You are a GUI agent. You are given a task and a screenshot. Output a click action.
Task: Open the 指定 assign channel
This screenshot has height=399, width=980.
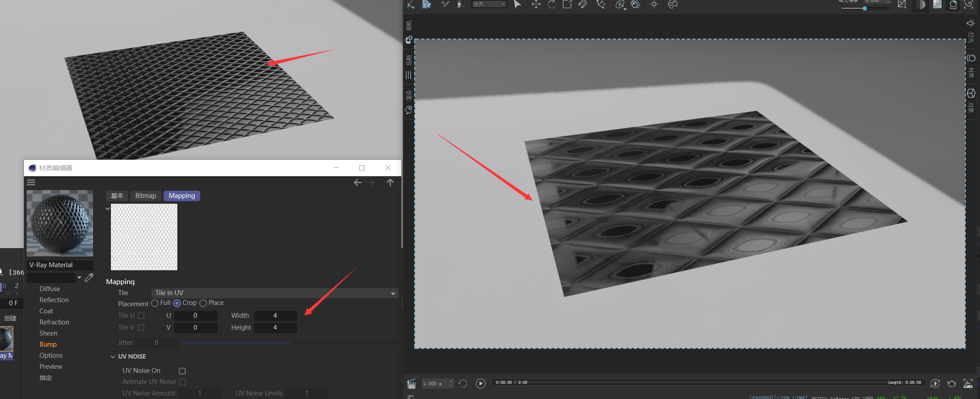click(x=46, y=378)
